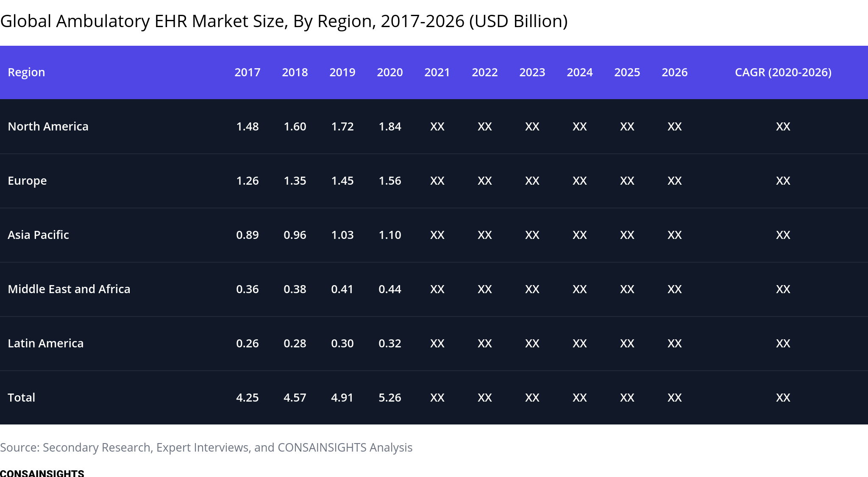Click Latin America 2018 value 0.28
The image size is (868, 477).
(x=295, y=343)
